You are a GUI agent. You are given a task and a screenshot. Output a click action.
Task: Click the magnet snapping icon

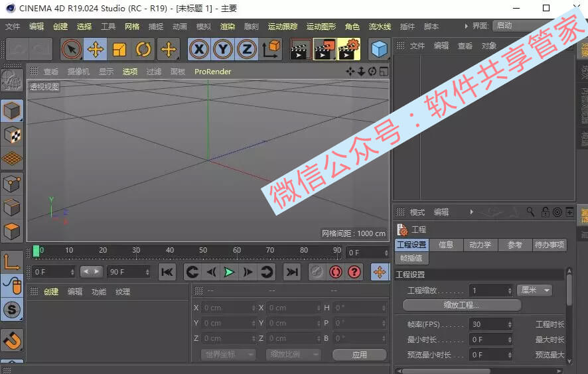pyautogui.click(x=12, y=340)
